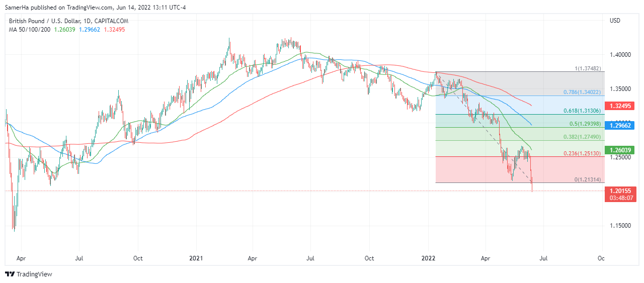Image resolution: width=644 pixels, height=283 pixels.
Task: Click the red 1.32495 value in MA legend
Action: pyautogui.click(x=113, y=30)
